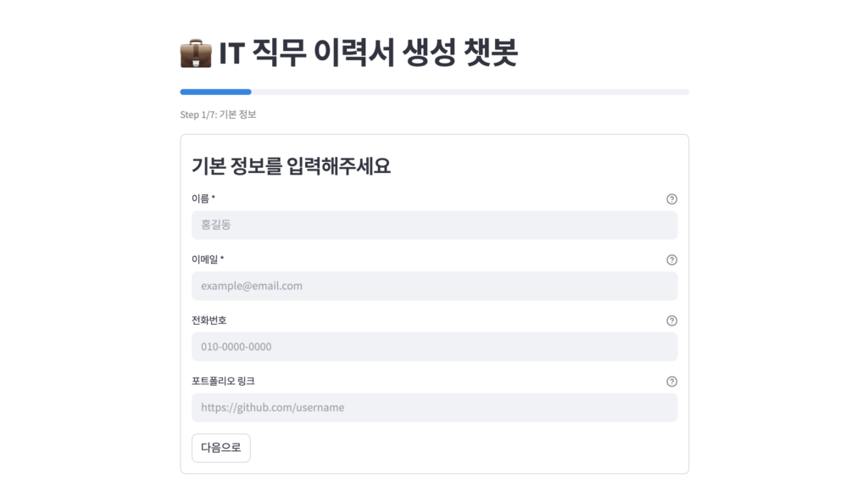
Task: Click the 전화번호 field with 010-0000-0000 placeholder
Action: (x=435, y=347)
